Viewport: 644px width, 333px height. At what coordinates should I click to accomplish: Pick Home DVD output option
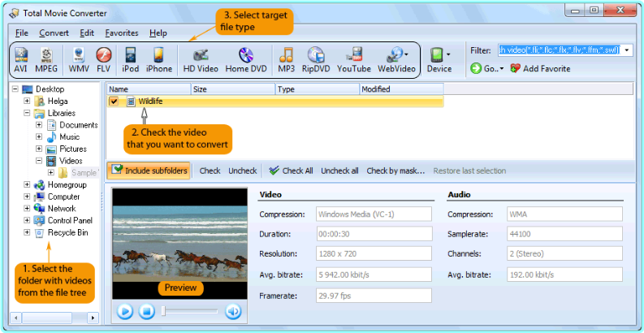pyautogui.click(x=246, y=60)
